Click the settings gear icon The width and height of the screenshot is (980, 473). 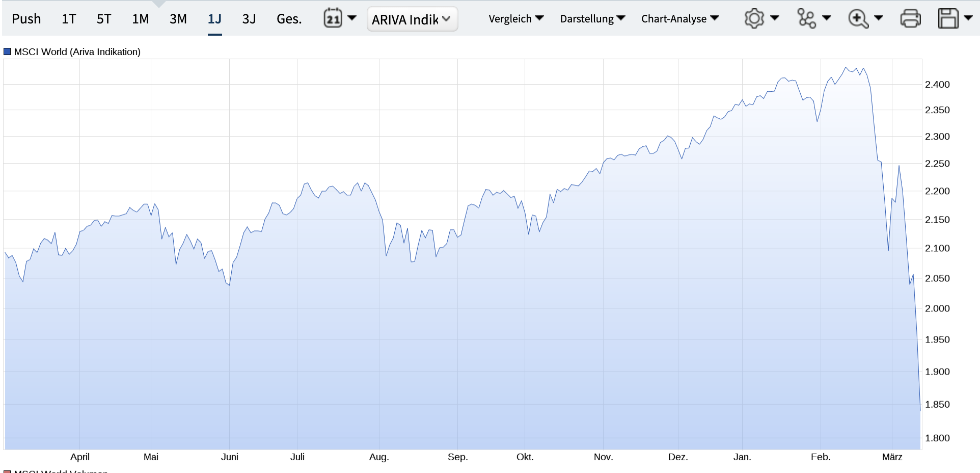[x=754, y=18]
